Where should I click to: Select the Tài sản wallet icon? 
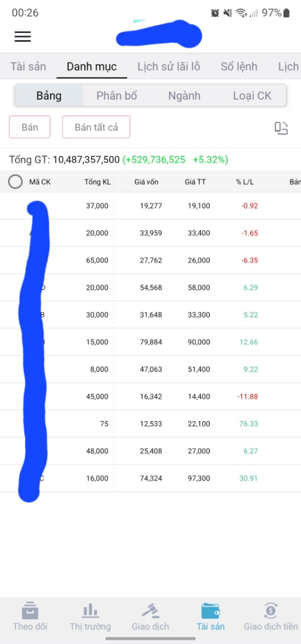pos(211,612)
